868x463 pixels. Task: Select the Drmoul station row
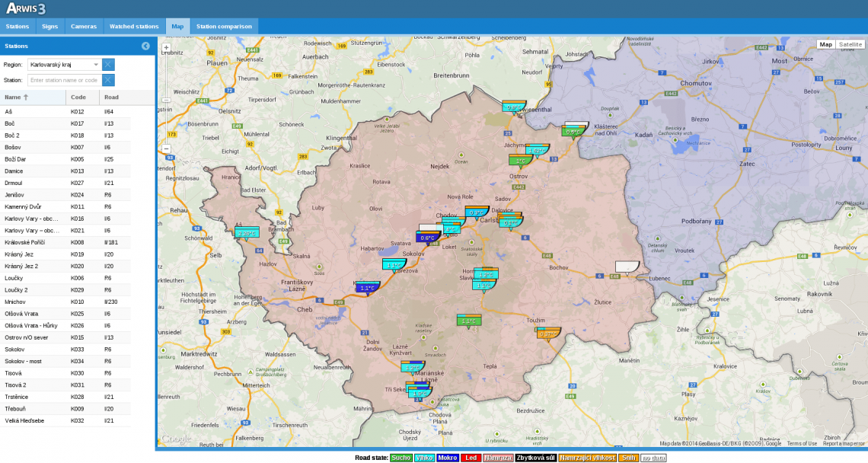click(65, 184)
